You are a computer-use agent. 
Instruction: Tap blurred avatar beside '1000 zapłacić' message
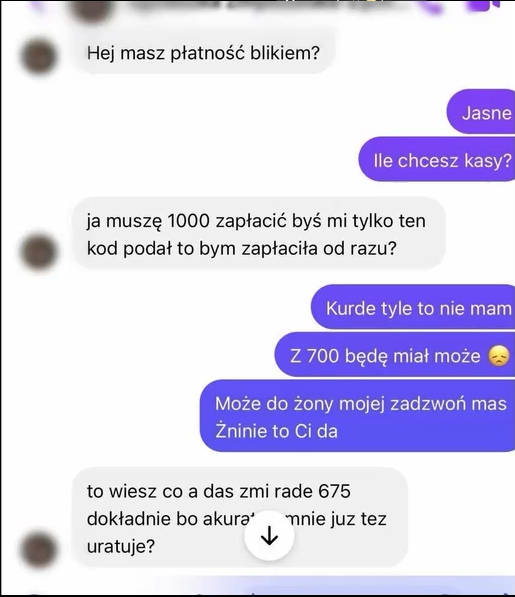39,252
